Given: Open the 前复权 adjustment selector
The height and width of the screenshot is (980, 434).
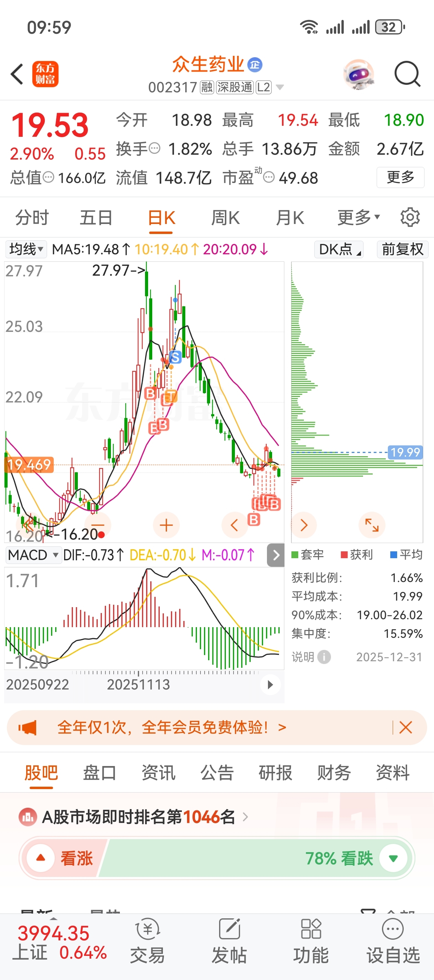Looking at the screenshot, I should click(x=402, y=249).
